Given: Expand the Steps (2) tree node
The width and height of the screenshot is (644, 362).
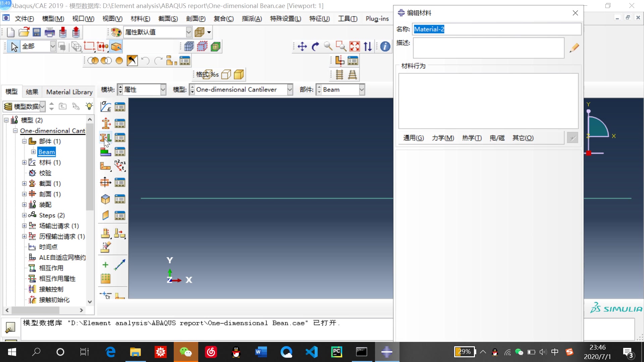Looking at the screenshot, I should [x=24, y=215].
